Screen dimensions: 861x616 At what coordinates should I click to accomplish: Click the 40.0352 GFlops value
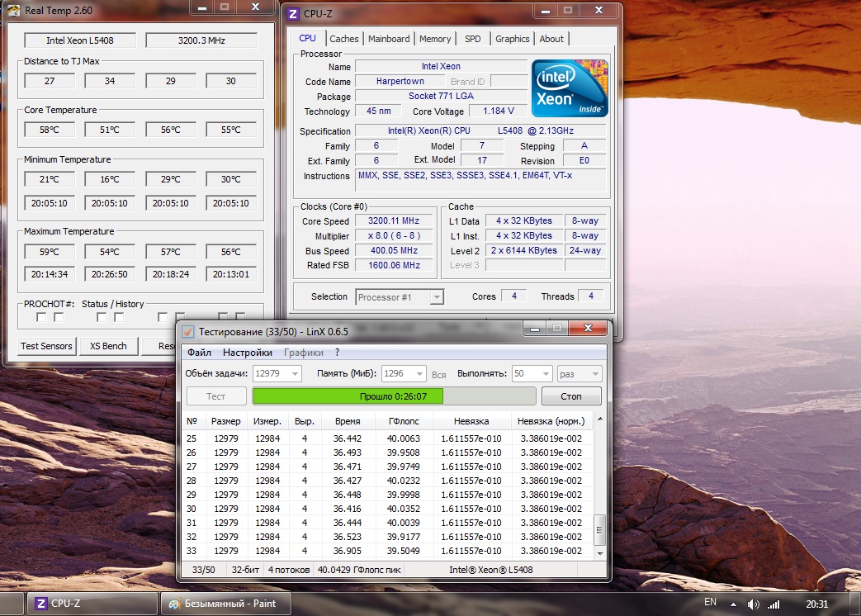[x=403, y=509]
